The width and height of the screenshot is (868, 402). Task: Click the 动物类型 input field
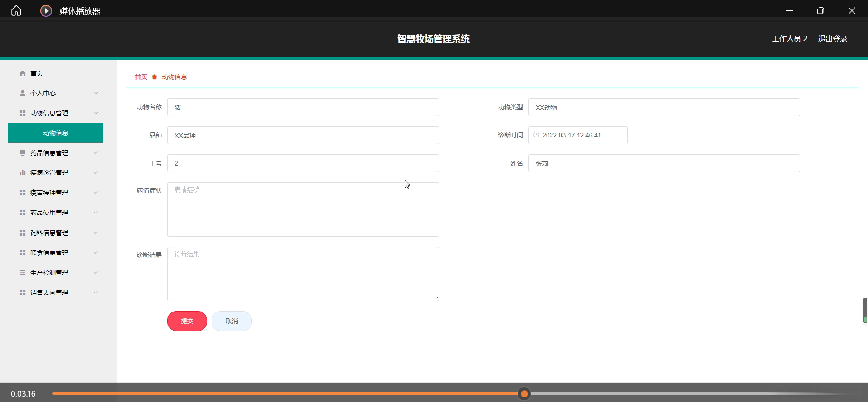[x=664, y=107]
